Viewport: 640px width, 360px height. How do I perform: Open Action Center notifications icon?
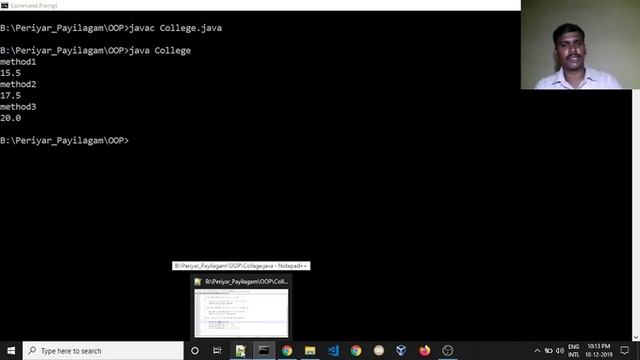pos(625,351)
